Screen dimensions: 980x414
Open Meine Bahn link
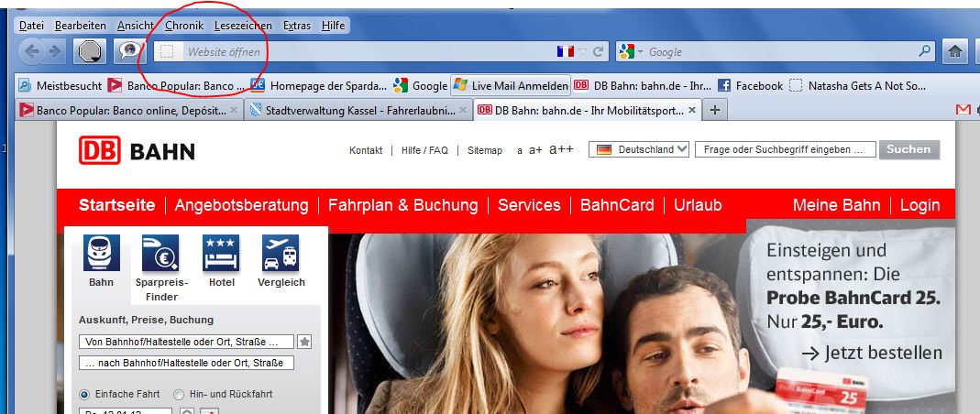coord(836,205)
